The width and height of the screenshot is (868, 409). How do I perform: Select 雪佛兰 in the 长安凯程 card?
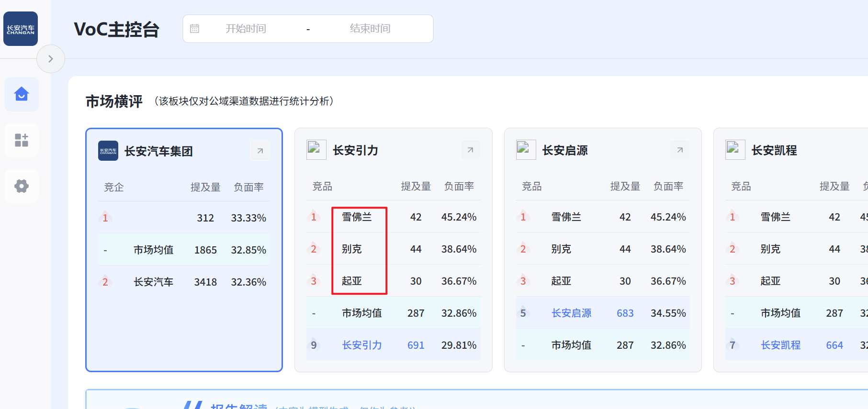tap(776, 217)
